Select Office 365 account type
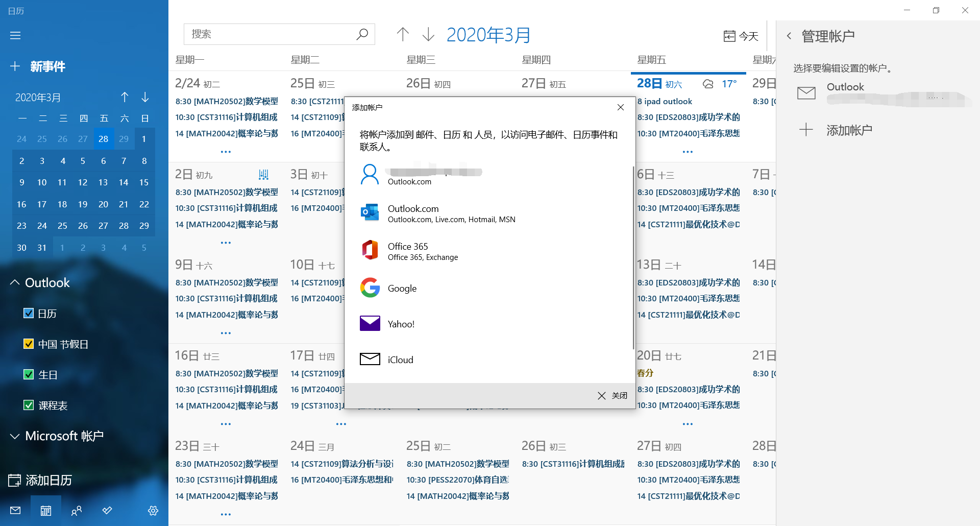The height and width of the screenshot is (526, 980). pyautogui.click(x=488, y=251)
